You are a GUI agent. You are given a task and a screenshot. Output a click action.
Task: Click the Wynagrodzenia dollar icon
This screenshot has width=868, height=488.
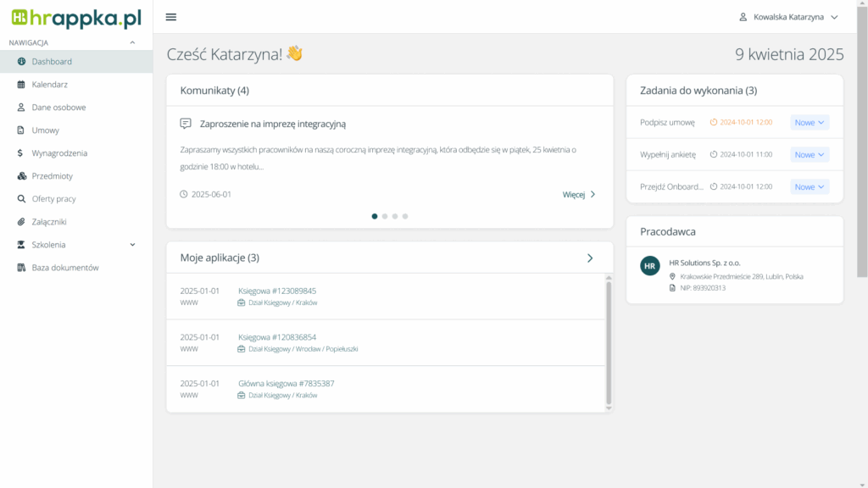pos(22,153)
